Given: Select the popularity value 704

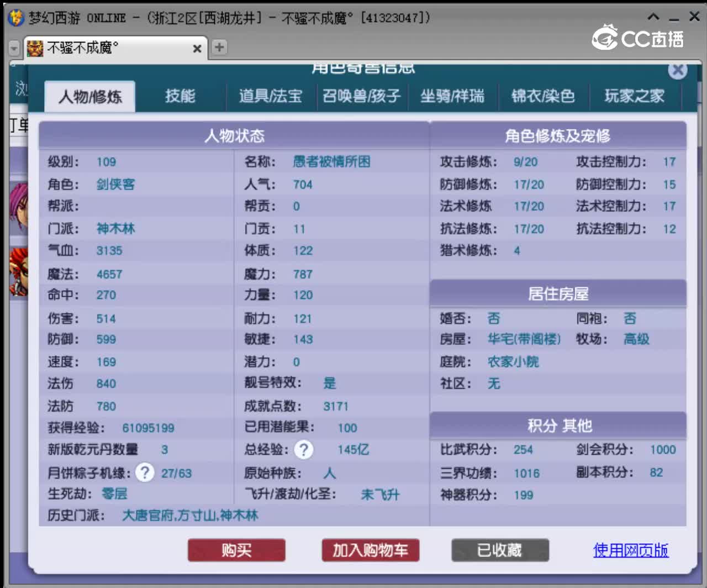Looking at the screenshot, I should [303, 185].
